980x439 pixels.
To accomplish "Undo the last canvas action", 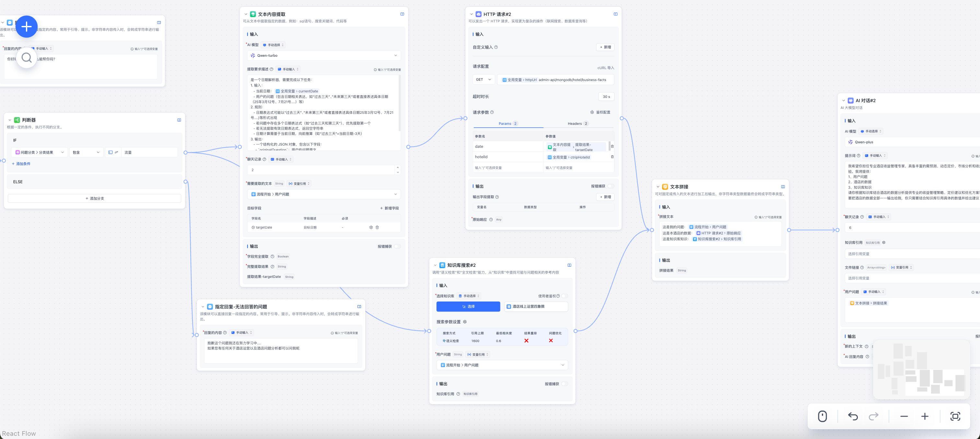I will (x=853, y=416).
